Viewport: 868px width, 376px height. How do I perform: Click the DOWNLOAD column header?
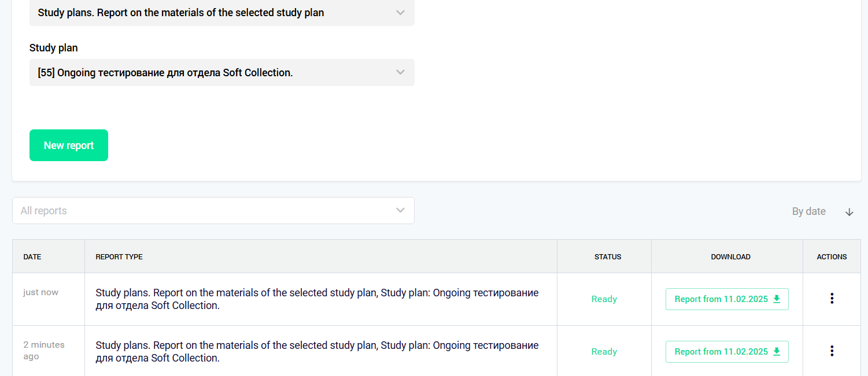[x=730, y=257]
